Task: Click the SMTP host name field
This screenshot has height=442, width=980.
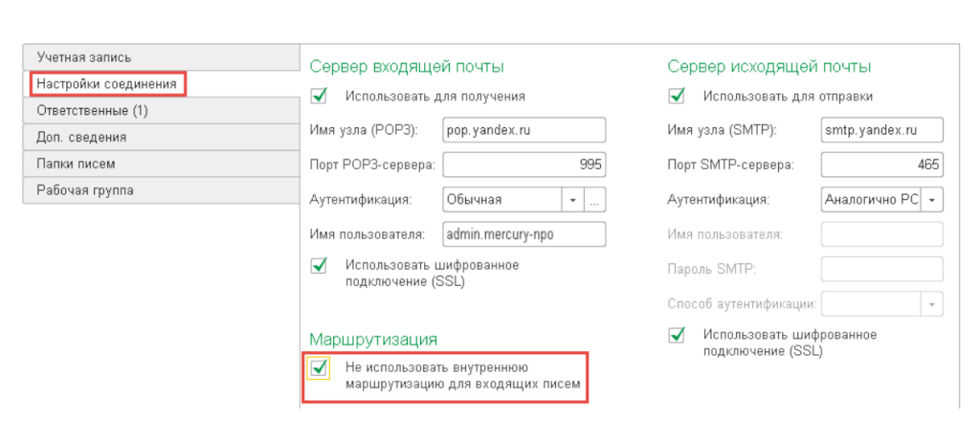Action: tap(881, 130)
